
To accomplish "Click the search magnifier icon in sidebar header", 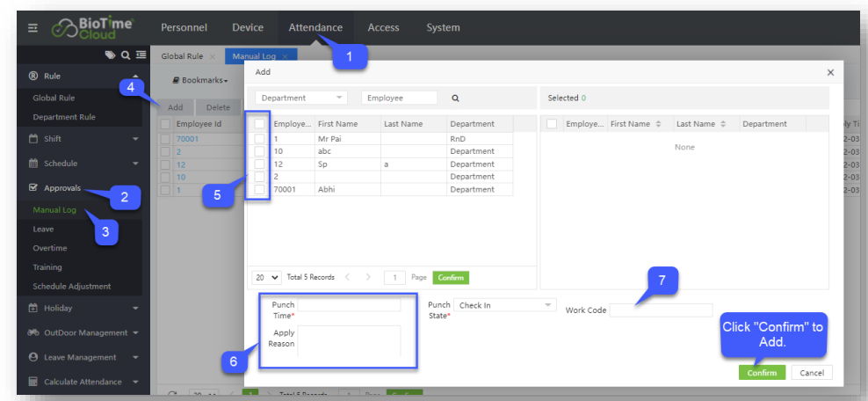I will (126, 55).
